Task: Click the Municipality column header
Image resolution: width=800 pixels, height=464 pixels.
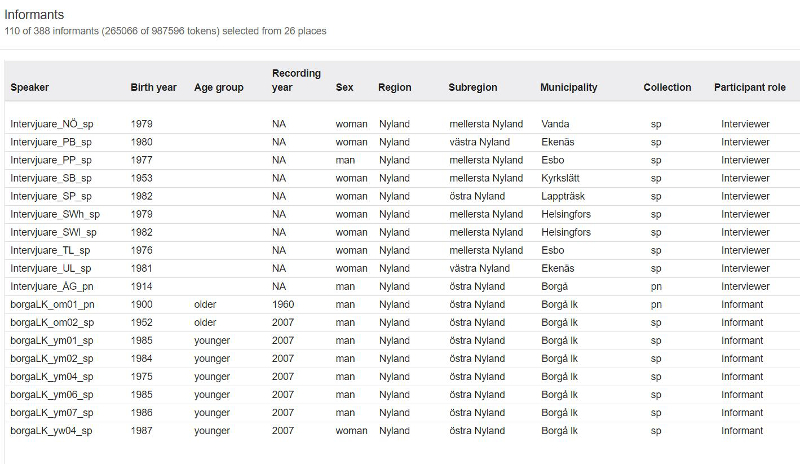Action: [x=568, y=88]
